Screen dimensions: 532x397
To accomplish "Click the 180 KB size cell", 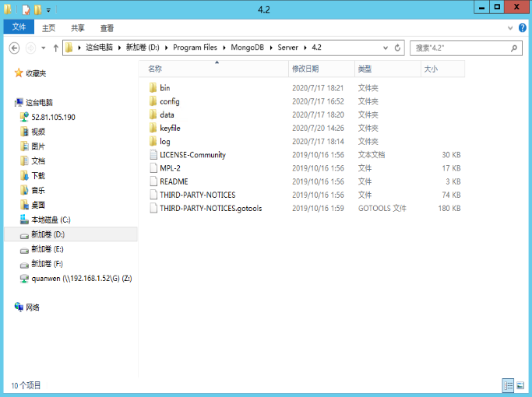I will click(x=449, y=208).
